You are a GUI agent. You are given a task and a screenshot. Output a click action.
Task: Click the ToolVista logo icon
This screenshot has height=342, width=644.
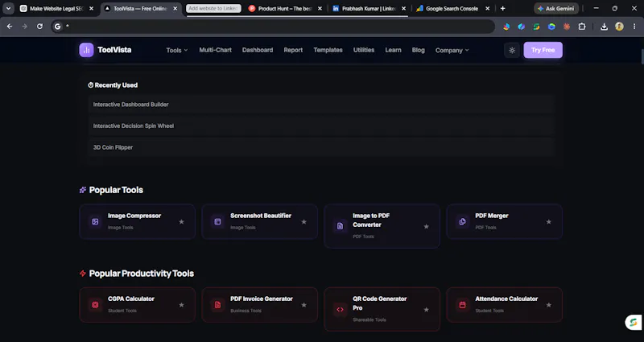coord(86,50)
